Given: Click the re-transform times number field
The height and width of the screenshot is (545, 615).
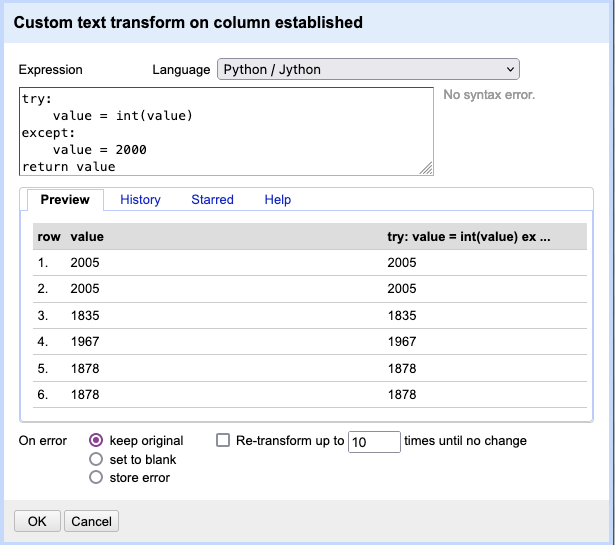Looking at the screenshot, I should pyautogui.click(x=373, y=441).
